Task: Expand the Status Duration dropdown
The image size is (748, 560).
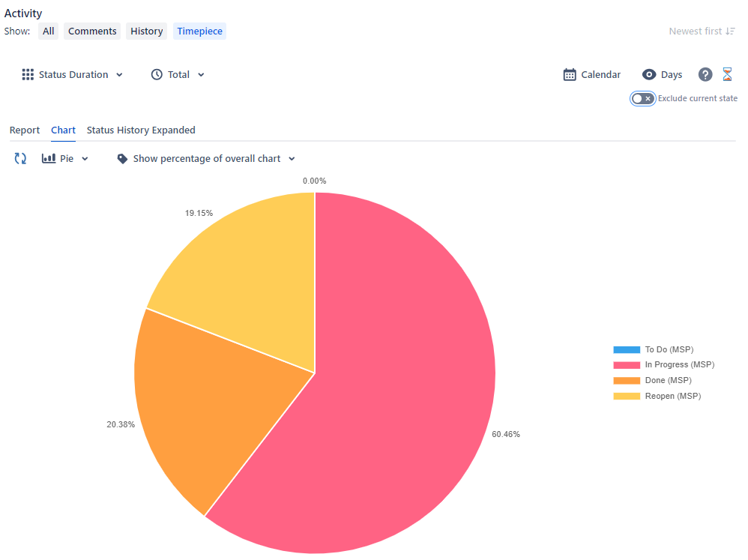Action: 120,74
